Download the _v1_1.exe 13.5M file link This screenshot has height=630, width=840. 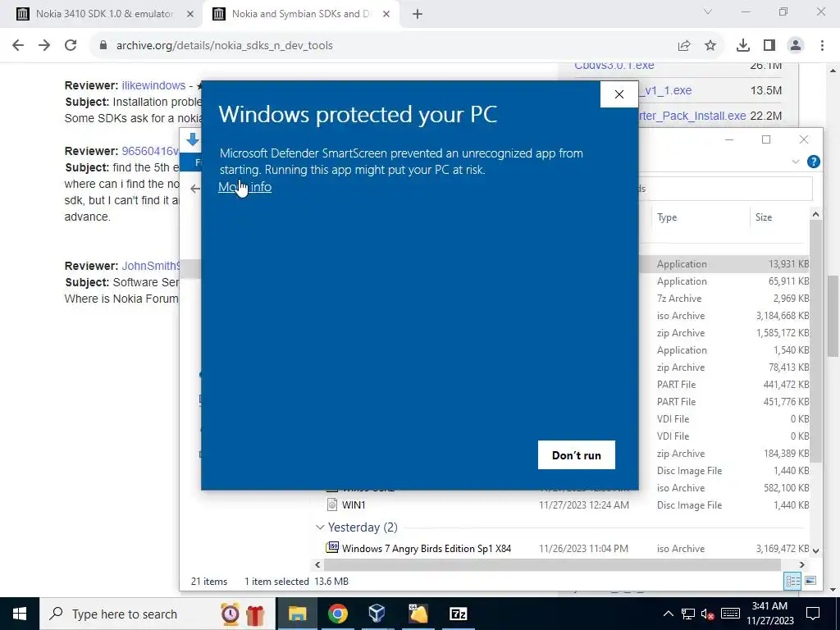664,90
